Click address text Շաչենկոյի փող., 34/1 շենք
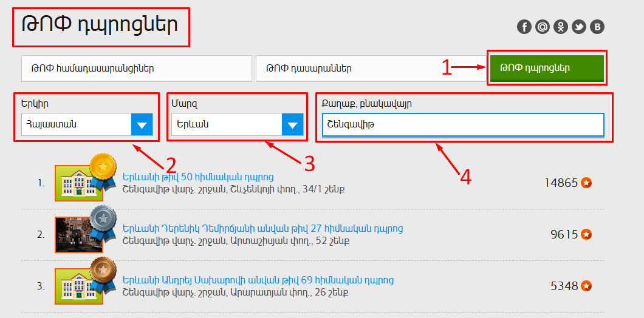Viewport: 644px width, 318px height. [x=287, y=189]
